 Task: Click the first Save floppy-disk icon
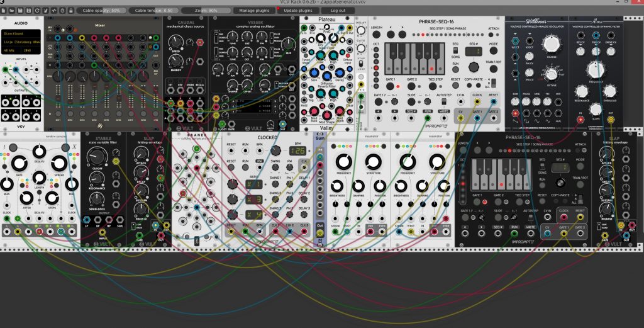(x=21, y=10)
